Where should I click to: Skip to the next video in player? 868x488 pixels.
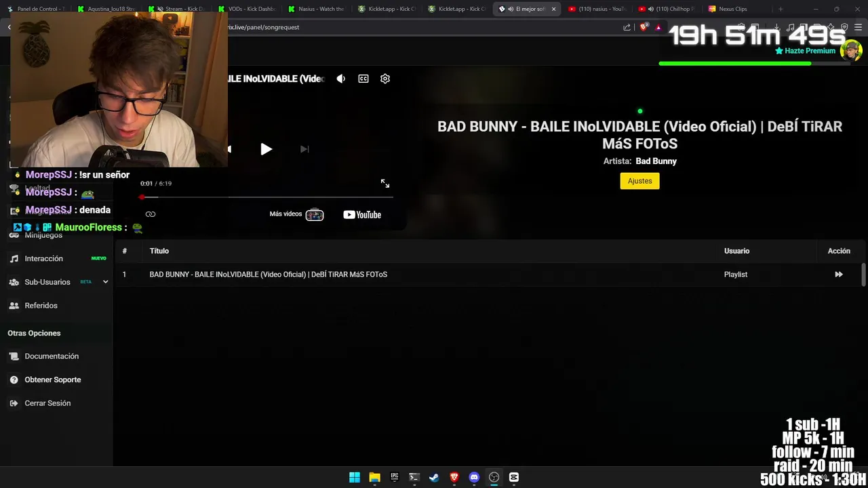click(x=304, y=149)
